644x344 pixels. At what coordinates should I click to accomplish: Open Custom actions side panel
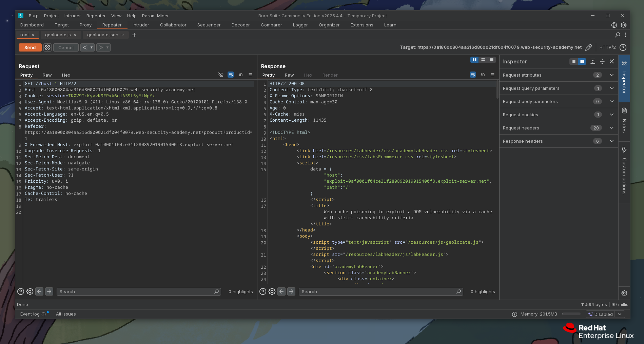pos(624,171)
